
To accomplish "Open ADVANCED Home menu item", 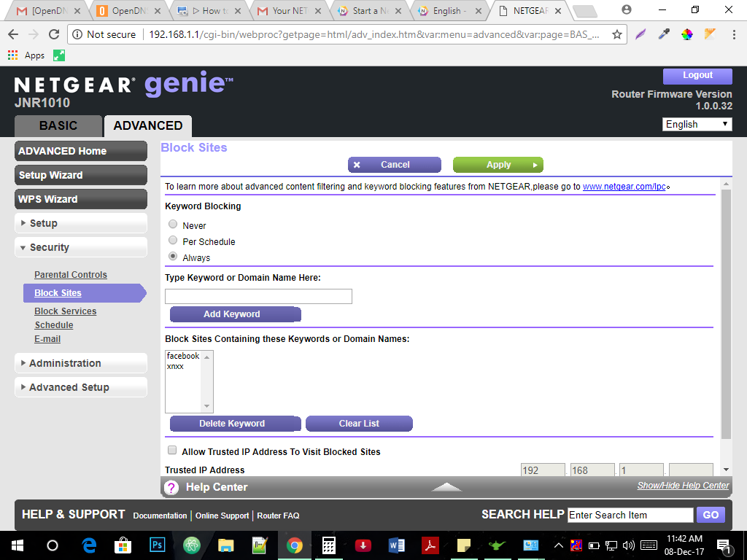I will coord(81,151).
